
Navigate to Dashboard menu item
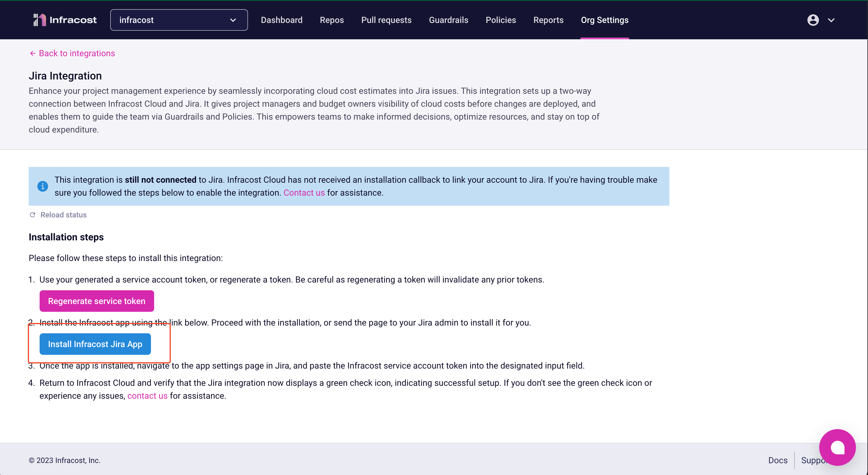(282, 20)
